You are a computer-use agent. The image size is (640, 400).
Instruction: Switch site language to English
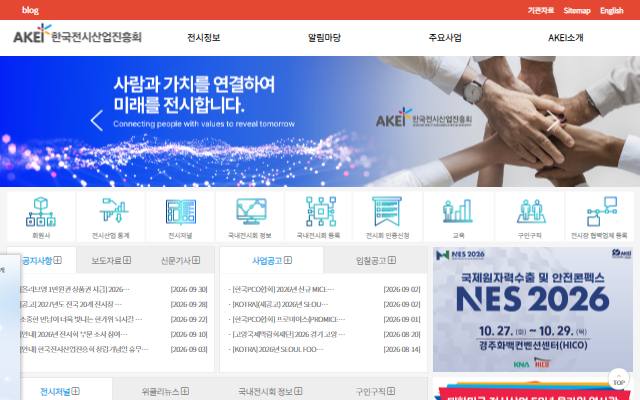611,10
